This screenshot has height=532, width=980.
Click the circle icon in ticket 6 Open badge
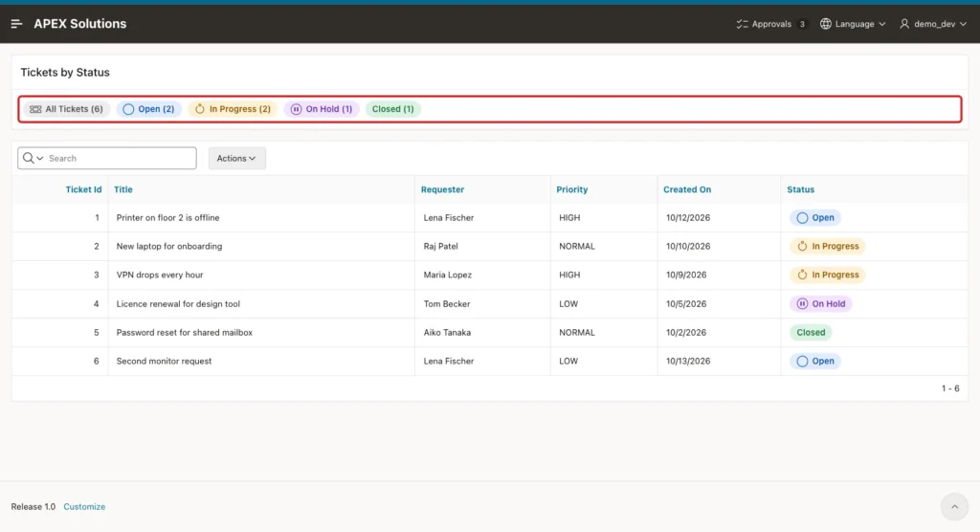[802, 361]
